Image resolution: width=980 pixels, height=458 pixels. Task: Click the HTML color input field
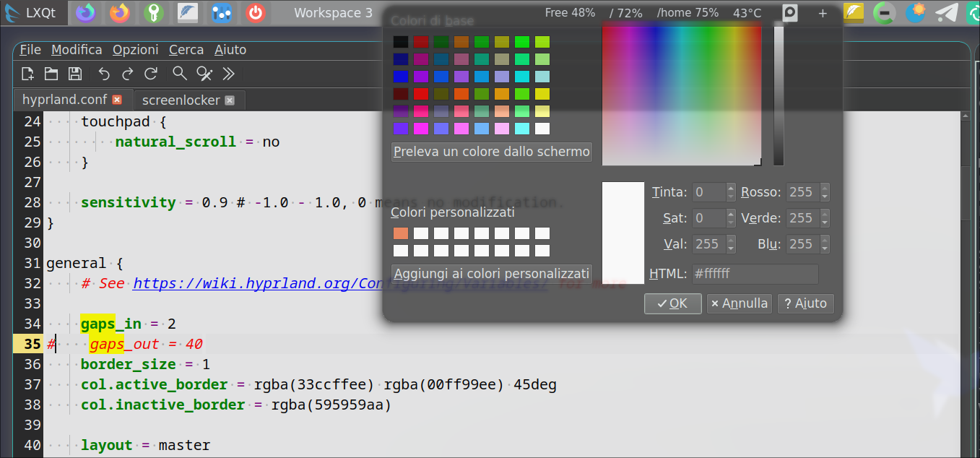pos(755,274)
